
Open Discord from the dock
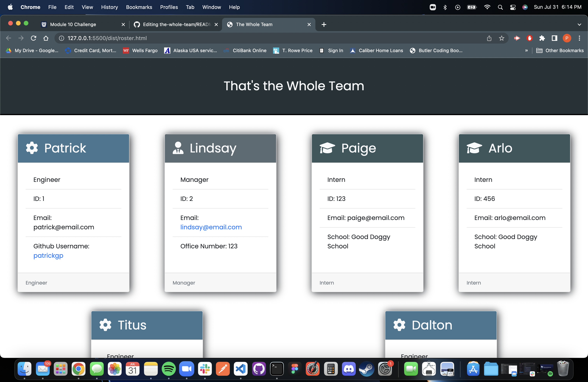(x=349, y=369)
